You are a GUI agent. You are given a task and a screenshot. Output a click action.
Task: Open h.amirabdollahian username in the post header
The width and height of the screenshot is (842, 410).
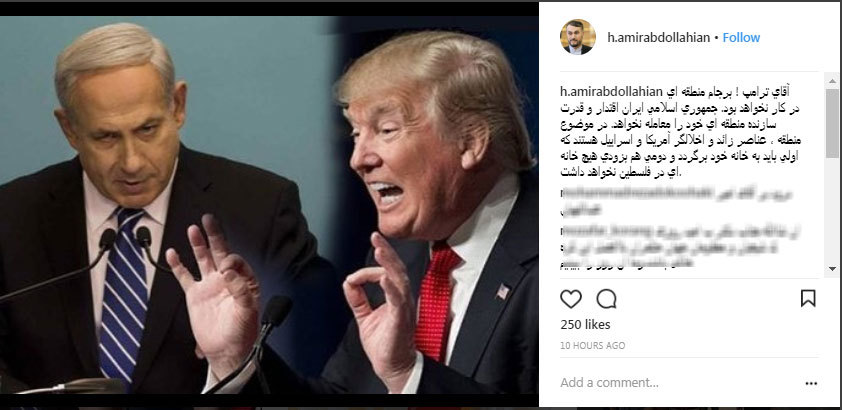point(658,38)
